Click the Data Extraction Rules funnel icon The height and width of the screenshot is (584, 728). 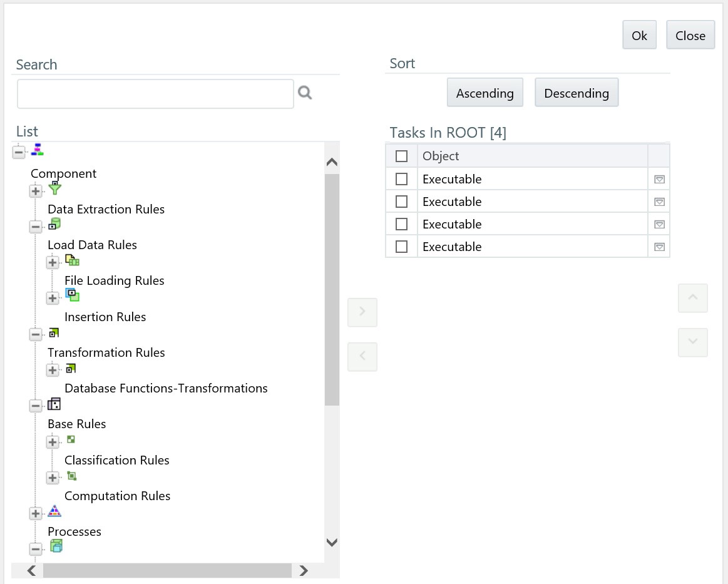click(x=55, y=188)
